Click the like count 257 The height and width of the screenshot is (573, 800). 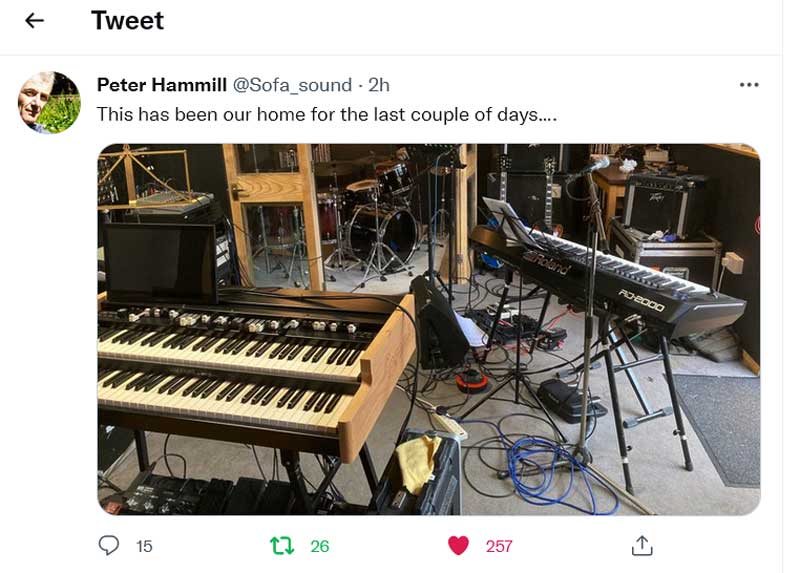499,546
